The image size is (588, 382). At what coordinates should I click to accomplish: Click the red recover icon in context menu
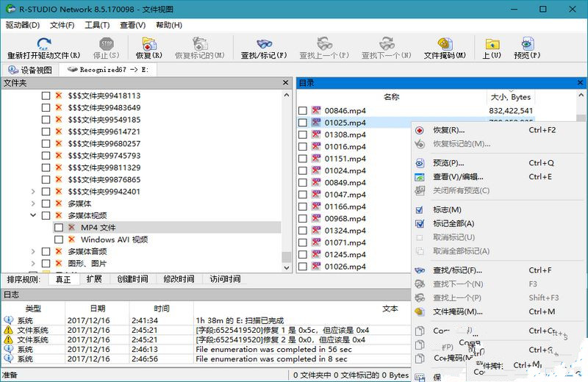[420, 131]
